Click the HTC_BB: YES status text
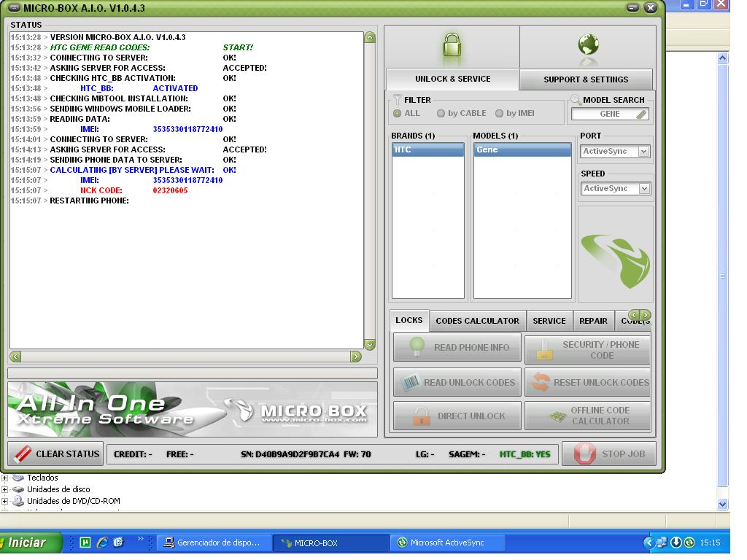Screen dimensions: 747x560 click(x=525, y=455)
